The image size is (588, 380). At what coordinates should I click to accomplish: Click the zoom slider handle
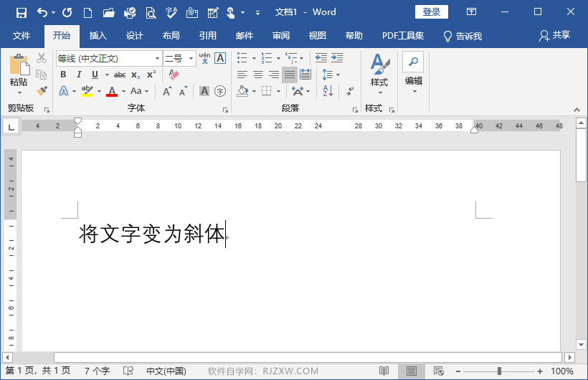[499, 371]
